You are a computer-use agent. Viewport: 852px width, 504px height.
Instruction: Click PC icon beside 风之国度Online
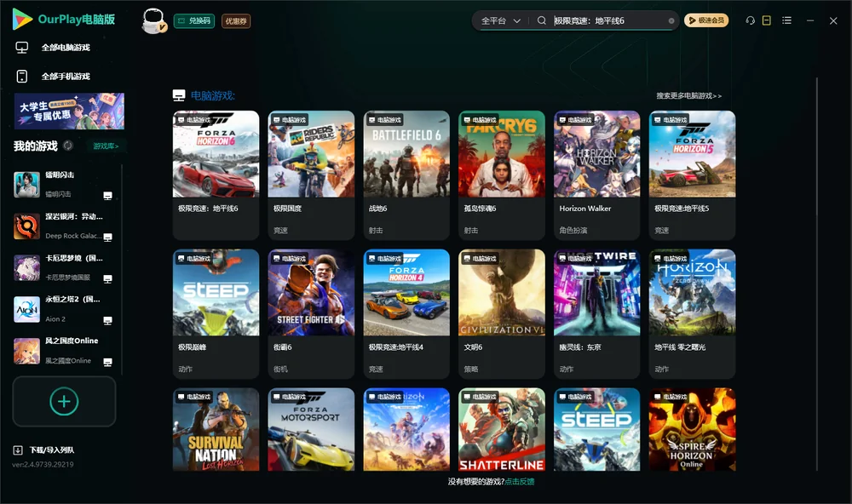tap(107, 363)
